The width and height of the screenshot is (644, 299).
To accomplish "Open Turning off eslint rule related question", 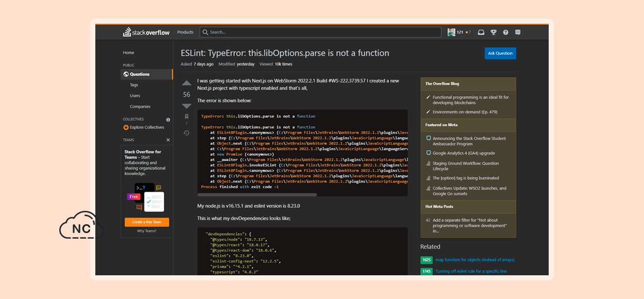I will (471, 271).
